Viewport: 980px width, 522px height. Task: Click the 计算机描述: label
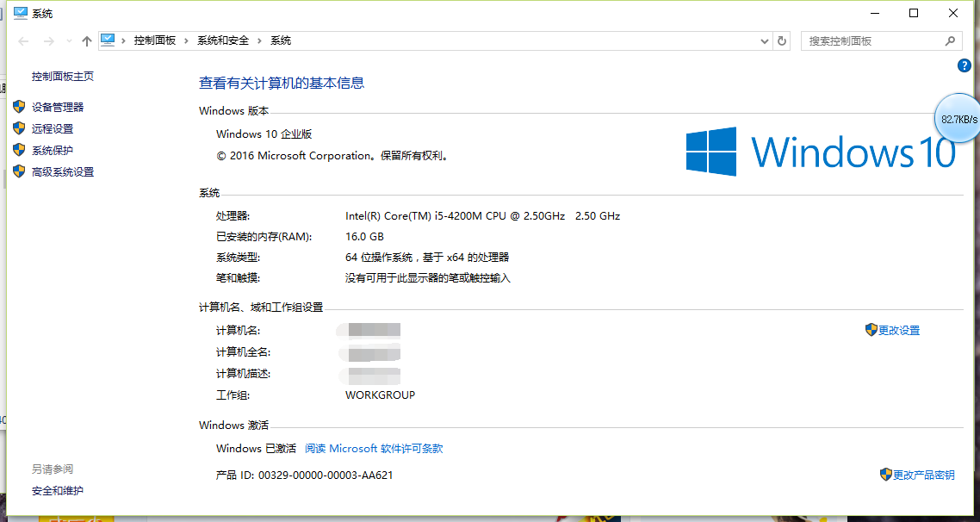tap(243, 374)
